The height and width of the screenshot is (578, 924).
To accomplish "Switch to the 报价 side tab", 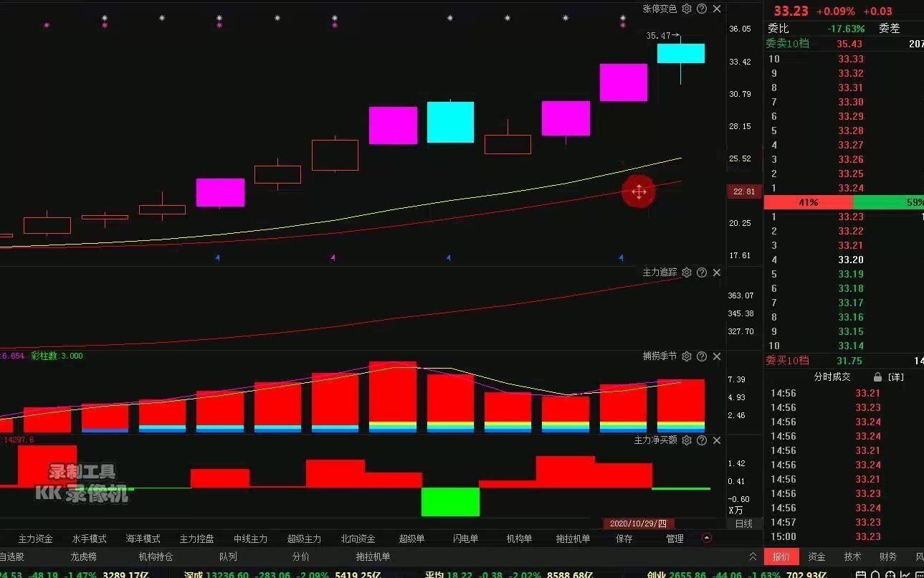I will (x=781, y=556).
